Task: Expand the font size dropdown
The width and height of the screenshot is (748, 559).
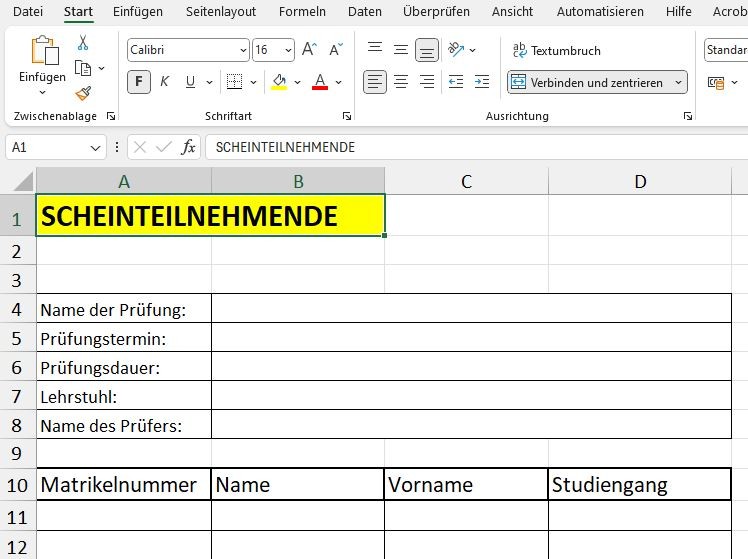Action: coord(288,50)
